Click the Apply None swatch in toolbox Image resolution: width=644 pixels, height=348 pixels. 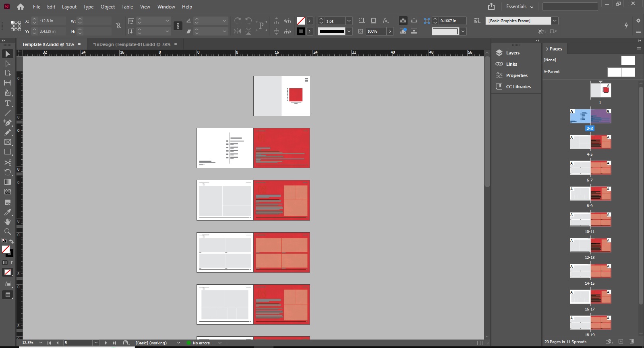click(8, 273)
